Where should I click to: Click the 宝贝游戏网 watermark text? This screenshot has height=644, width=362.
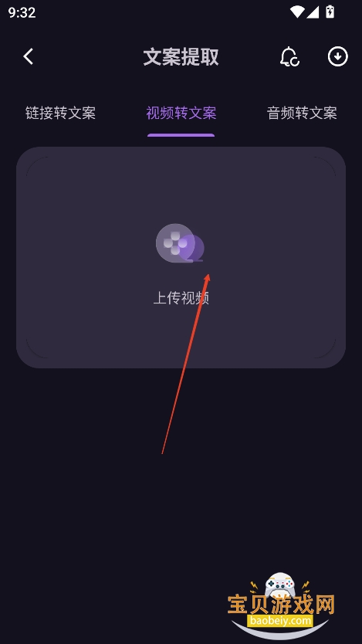(281, 605)
